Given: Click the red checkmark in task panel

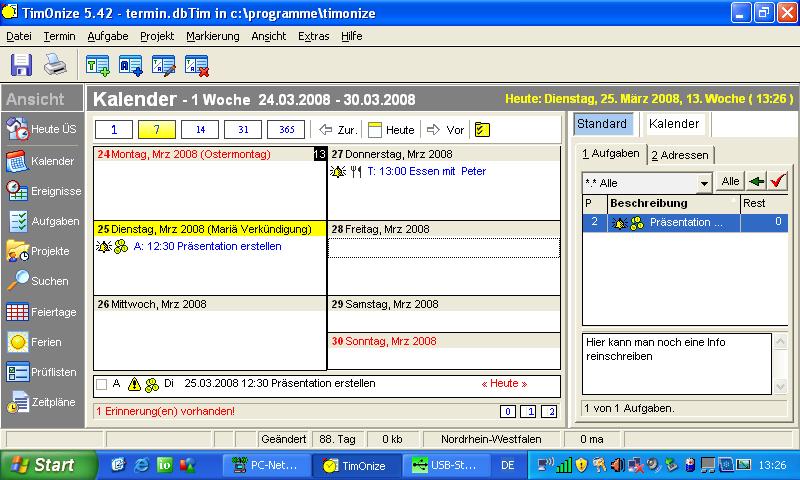Looking at the screenshot, I should pos(776,181).
